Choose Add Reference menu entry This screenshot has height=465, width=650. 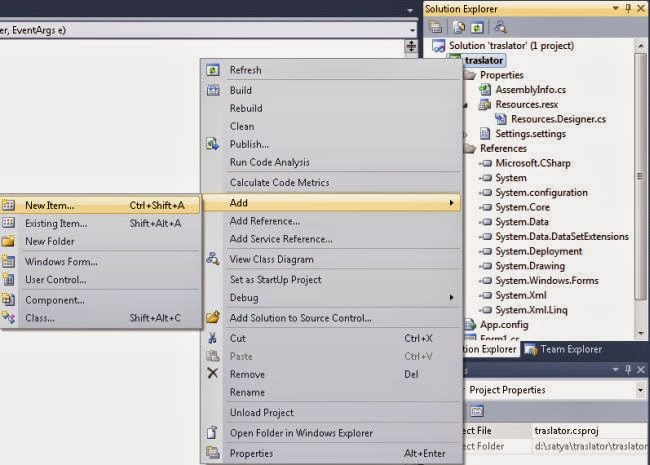coord(264,221)
